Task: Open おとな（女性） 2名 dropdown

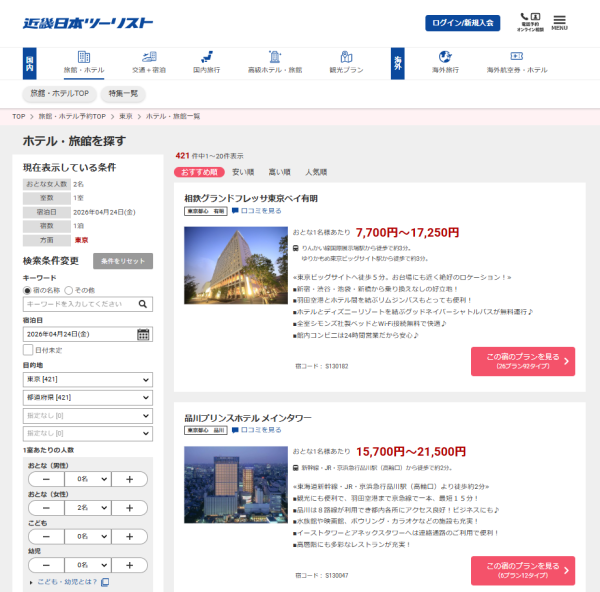Action: point(88,508)
